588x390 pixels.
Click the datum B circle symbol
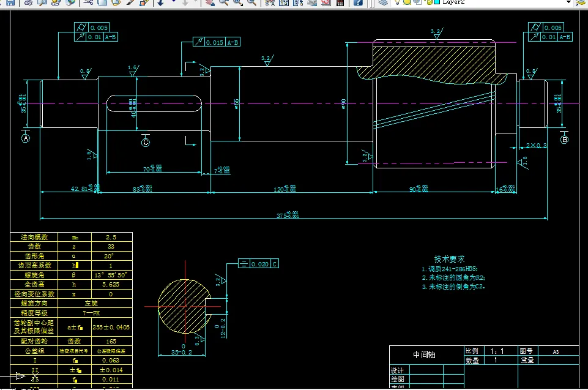pyautogui.click(x=564, y=139)
